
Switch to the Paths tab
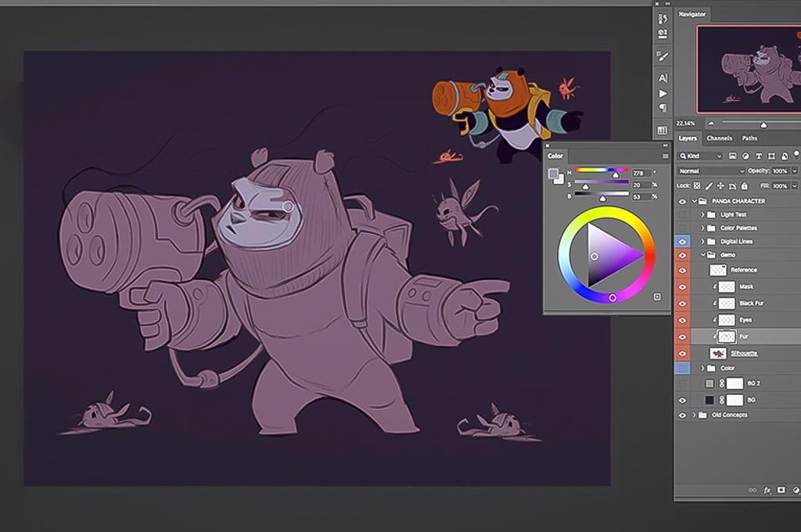749,138
